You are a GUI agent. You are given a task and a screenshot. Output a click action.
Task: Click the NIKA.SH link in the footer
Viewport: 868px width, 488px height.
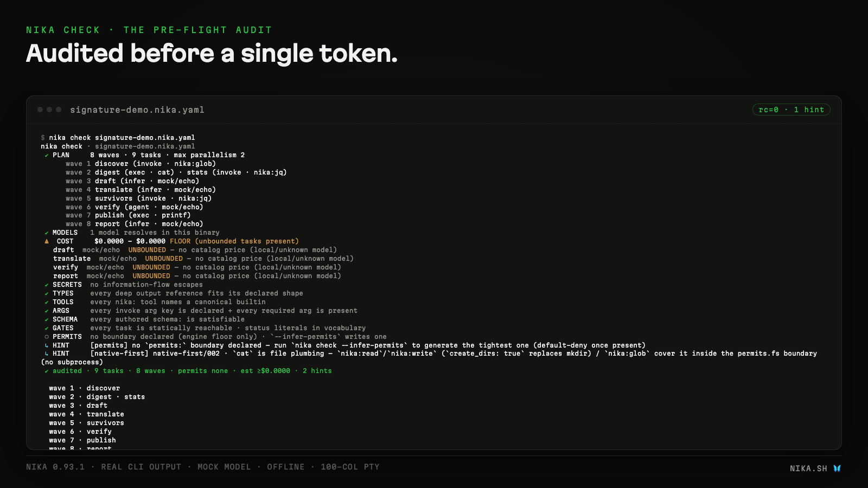coord(808,468)
